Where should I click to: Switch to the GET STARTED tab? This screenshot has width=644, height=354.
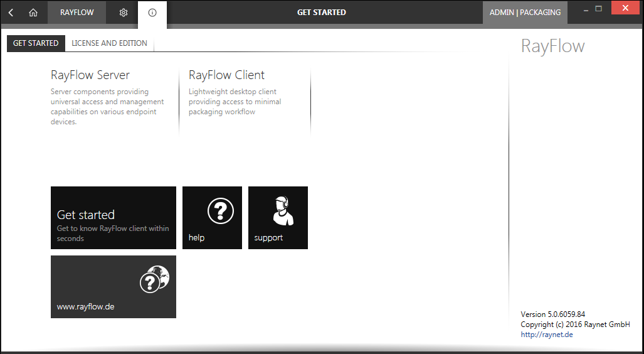click(36, 43)
